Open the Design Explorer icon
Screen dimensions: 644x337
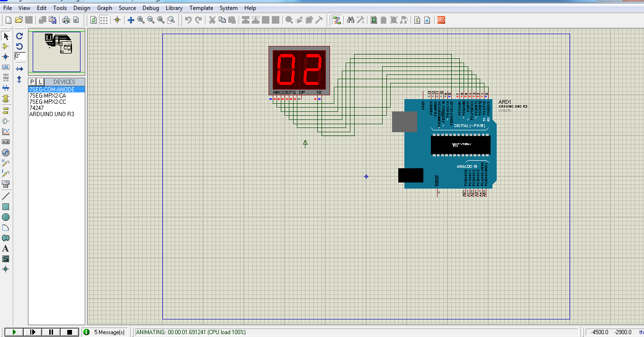click(374, 20)
